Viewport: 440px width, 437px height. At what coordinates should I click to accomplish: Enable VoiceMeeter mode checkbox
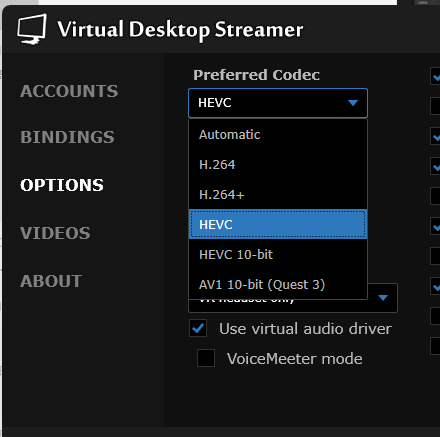[206, 358]
